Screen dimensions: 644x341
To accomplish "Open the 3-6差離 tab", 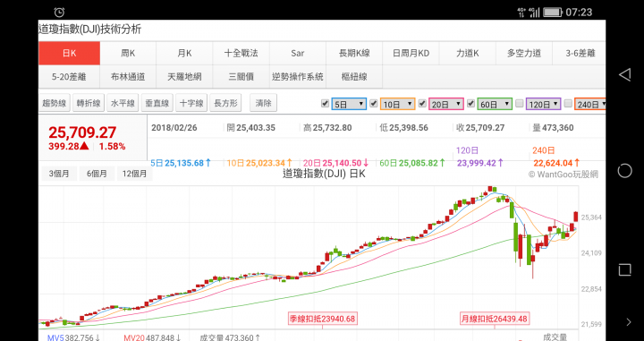I will (579, 53).
